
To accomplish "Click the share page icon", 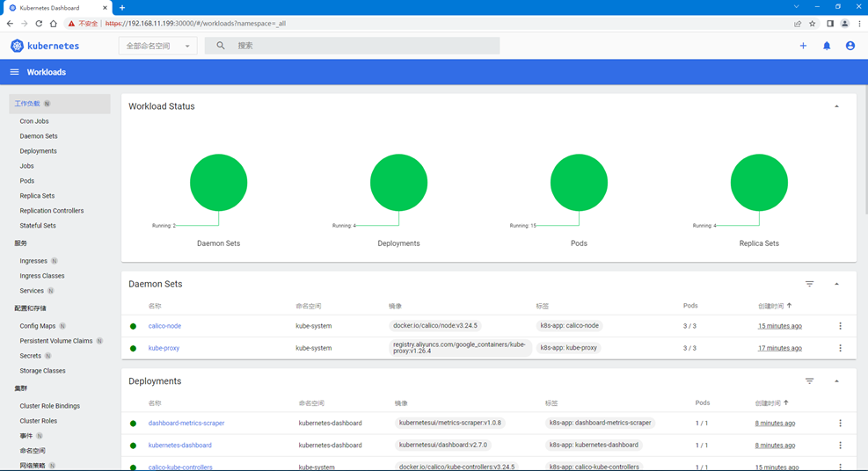I will [798, 24].
